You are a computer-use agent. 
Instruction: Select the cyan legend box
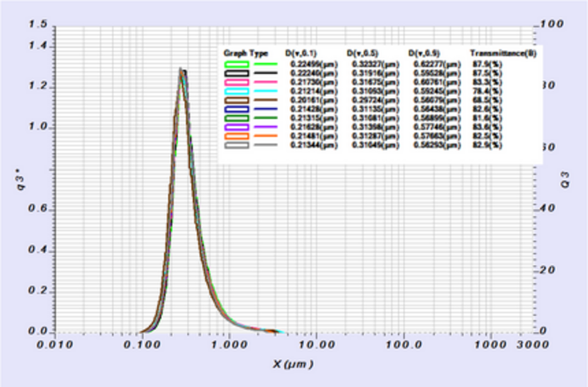click(237, 91)
